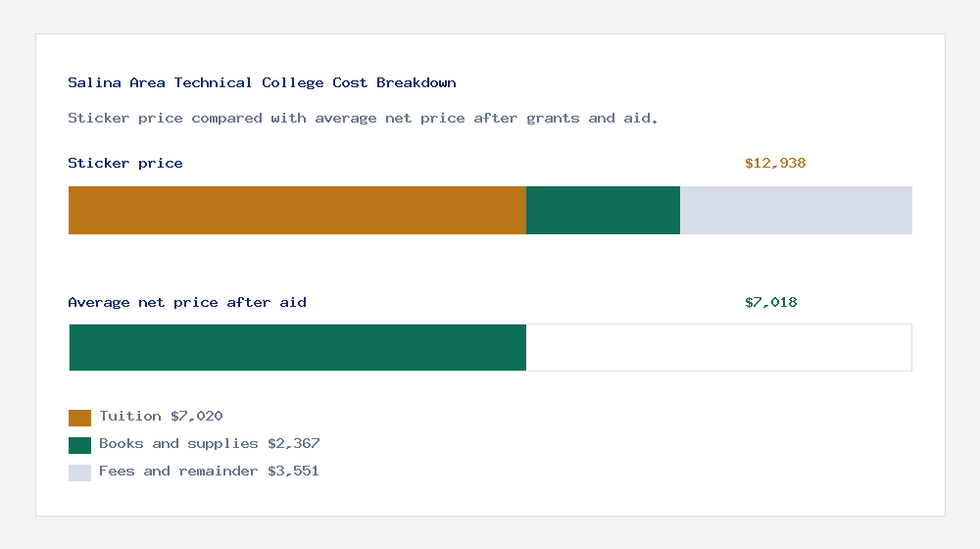Click the Sticker price label
Image resolution: width=980 pixels, height=549 pixels.
125,163
